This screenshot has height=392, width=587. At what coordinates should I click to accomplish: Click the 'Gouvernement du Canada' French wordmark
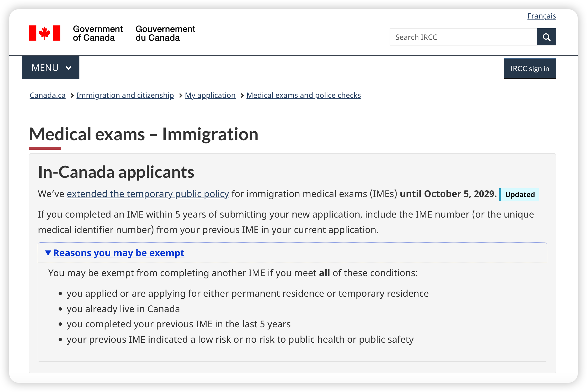[x=165, y=33]
